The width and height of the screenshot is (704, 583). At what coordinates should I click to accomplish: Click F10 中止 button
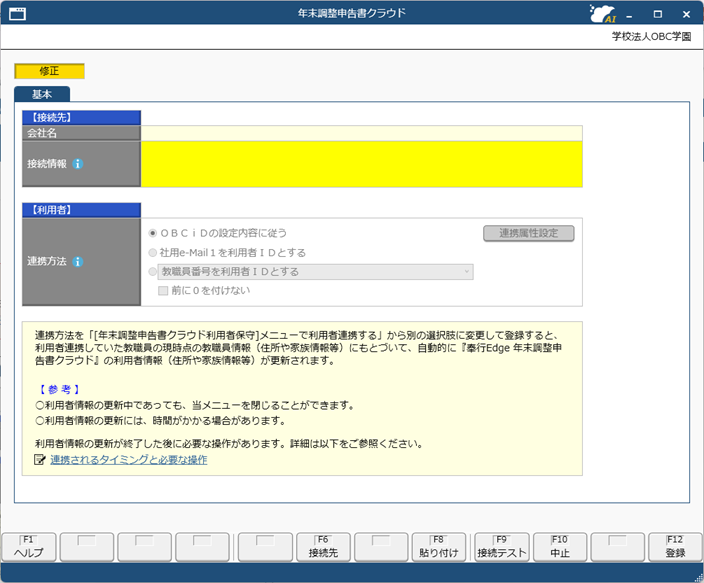tap(560, 547)
